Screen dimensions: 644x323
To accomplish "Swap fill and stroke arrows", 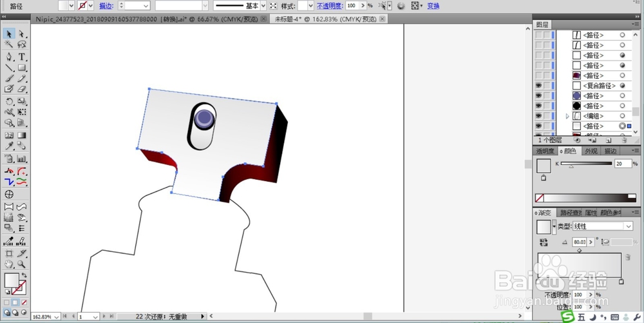I will (x=24, y=275).
